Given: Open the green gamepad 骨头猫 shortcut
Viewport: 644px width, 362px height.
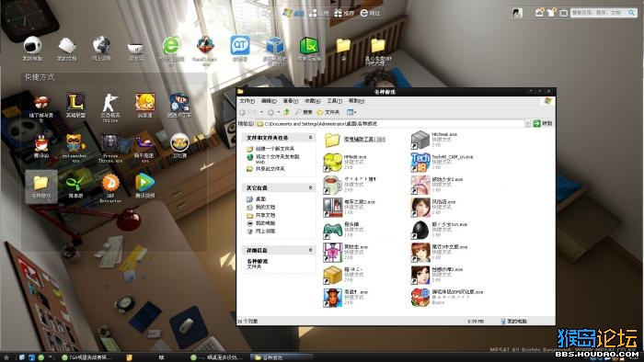Looking at the screenshot, I should (x=332, y=230).
